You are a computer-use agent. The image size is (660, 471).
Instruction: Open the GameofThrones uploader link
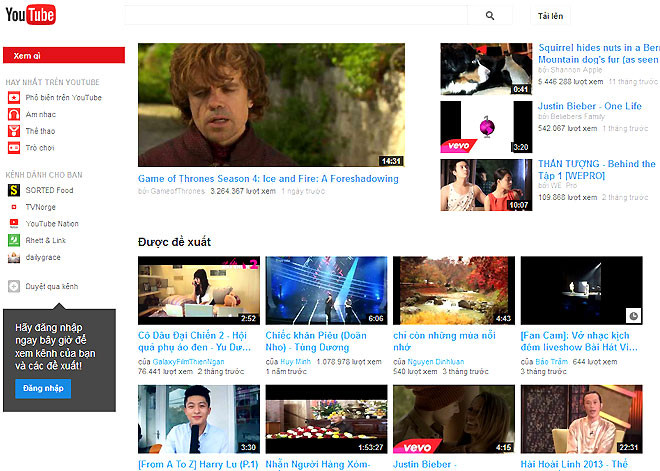(x=178, y=191)
